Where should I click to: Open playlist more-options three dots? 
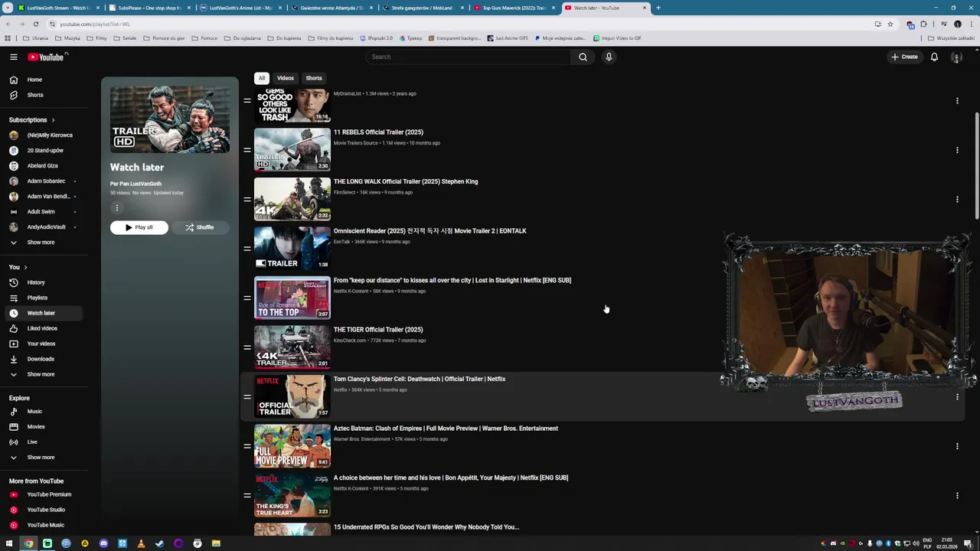117,207
